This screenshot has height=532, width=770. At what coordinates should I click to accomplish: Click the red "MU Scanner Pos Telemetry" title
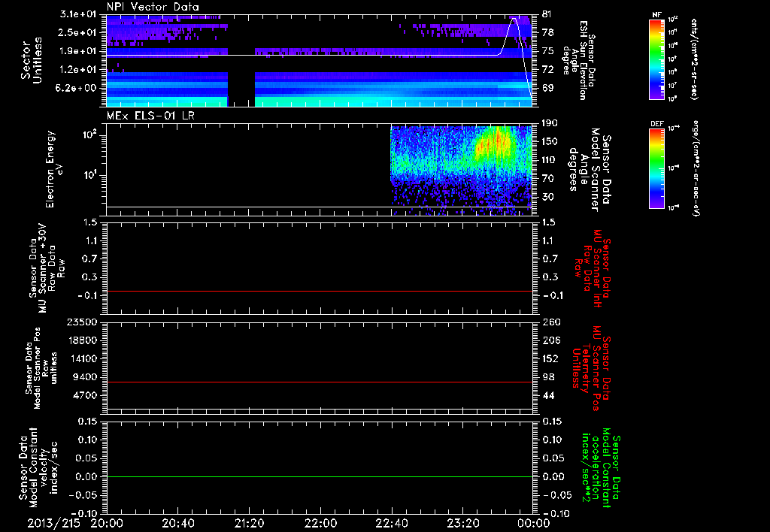pyautogui.click(x=591, y=368)
